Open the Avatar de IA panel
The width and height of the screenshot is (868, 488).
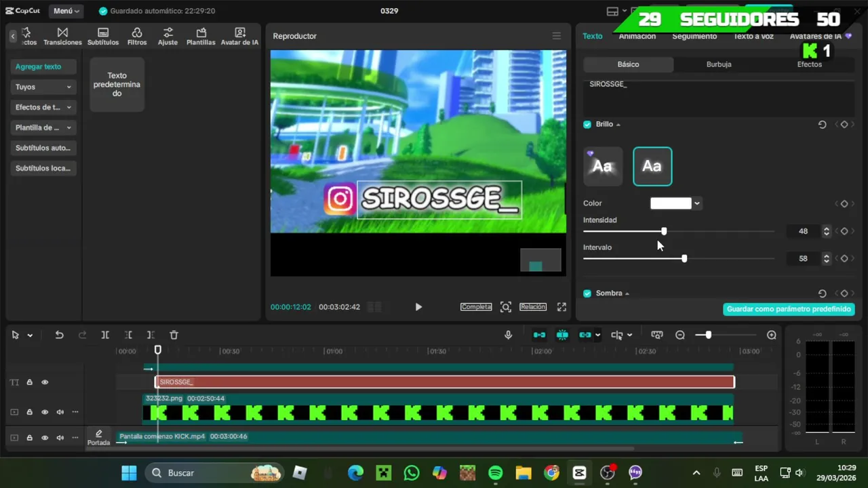pyautogui.click(x=239, y=37)
